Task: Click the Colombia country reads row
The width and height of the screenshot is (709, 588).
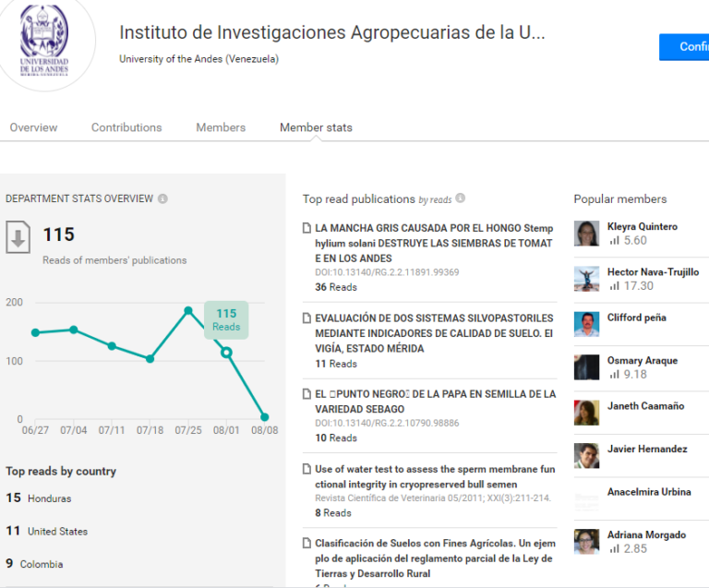Action: 34,564
